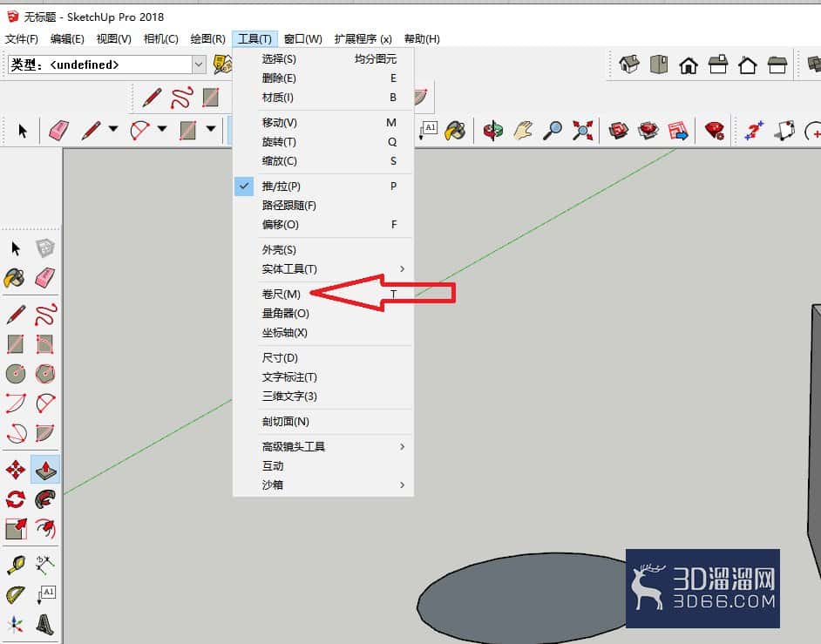
Task: Open the 帮助(H) menu
Action: (x=422, y=38)
